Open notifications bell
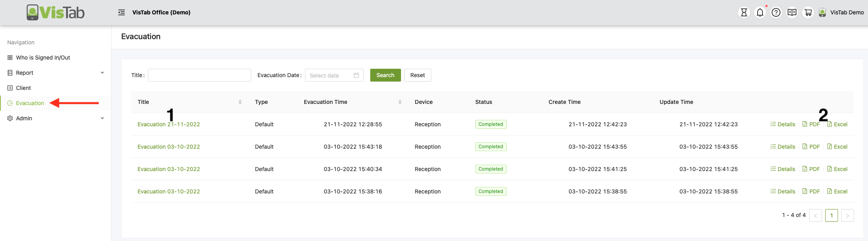868x241 pixels. [760, 12]
